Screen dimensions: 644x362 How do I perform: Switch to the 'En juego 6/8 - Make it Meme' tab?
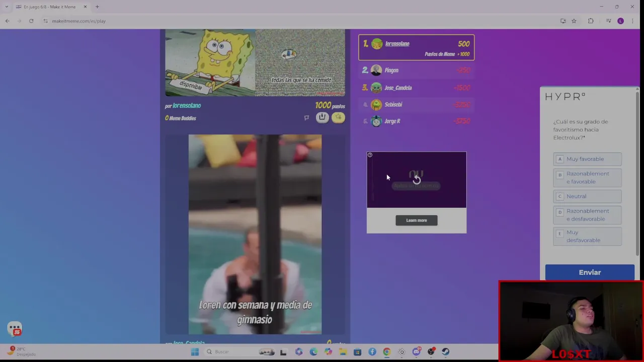pyautogui.click(x=49, y=7)
